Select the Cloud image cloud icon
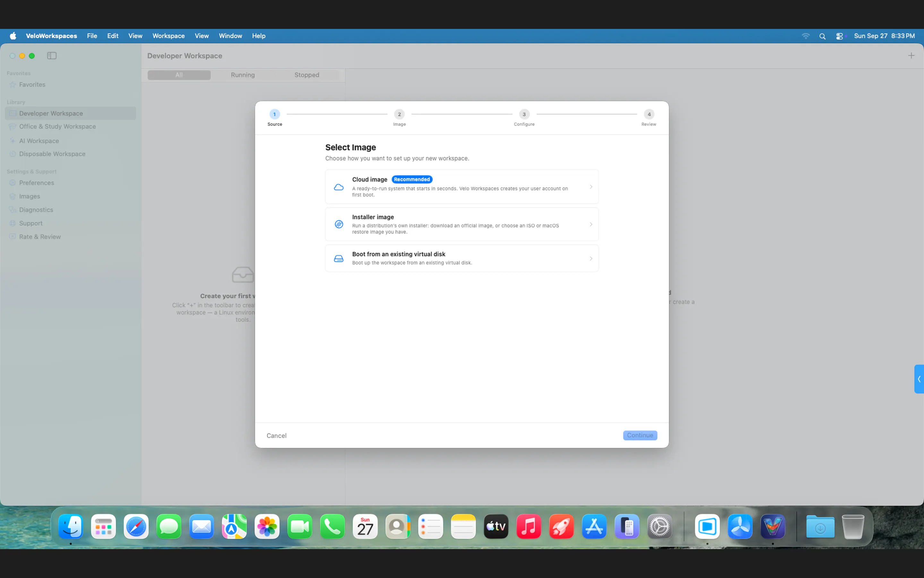Image resolution: width=924 pixels, height=578 pixels. (x=339, y=187)
